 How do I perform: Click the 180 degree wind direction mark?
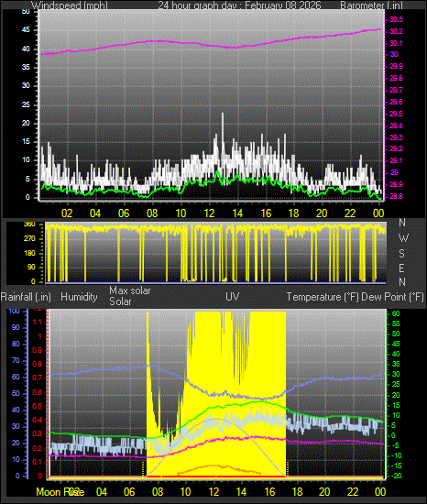pyautogui.click(x=29, y=253)
